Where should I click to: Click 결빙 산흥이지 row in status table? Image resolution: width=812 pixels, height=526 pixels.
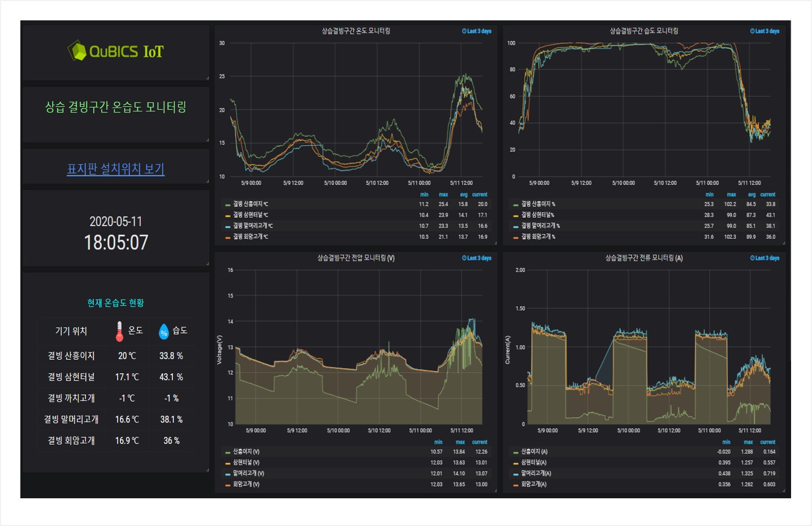[115, 356]
